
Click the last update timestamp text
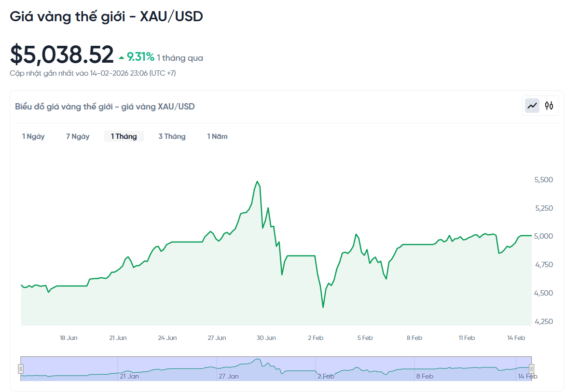tap(94, 73)
